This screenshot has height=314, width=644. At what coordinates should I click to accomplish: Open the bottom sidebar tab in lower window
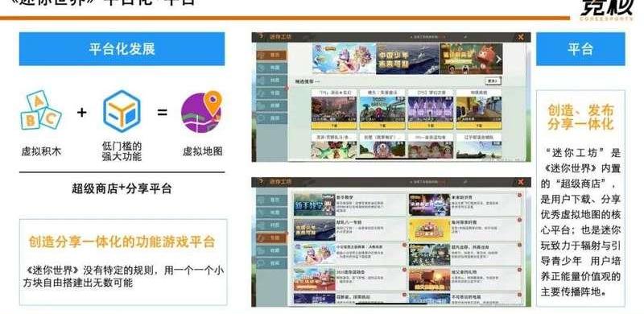(x=271, y=263)
